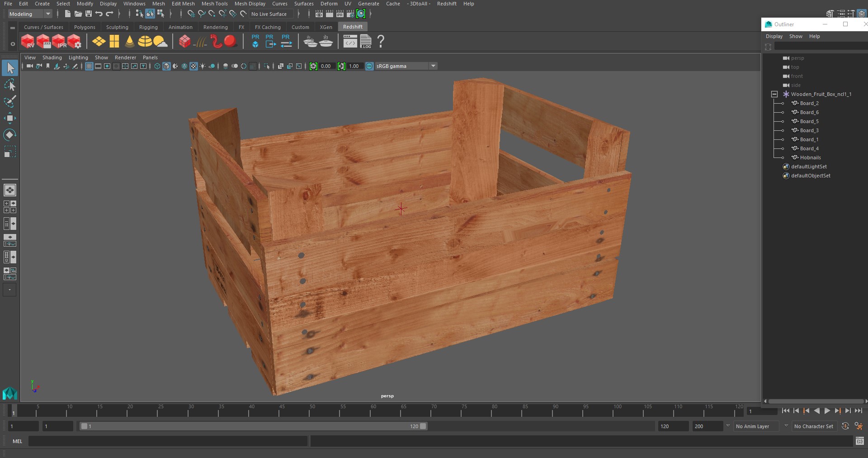868x458 pixels.
Task: Activate the Scale tool in toolbox
Action: point(10,152)
